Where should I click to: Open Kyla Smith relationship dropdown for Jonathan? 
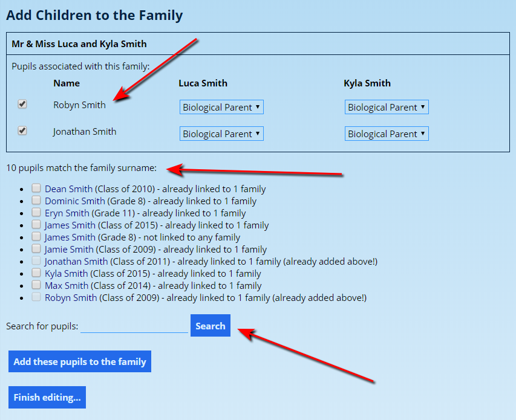pyautogui.click(x=387, y=134)
